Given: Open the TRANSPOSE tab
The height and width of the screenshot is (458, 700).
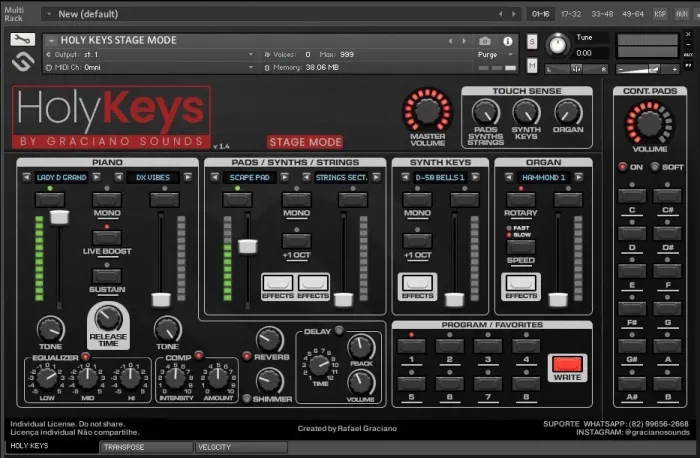Looking at the screenshot, I should 146,447.
